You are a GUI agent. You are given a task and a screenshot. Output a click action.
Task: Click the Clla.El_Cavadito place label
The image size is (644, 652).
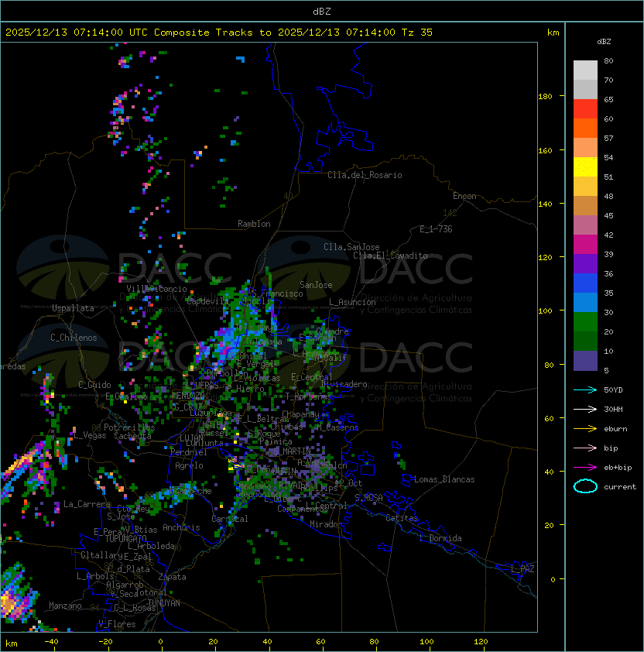[x=390, y=256]
